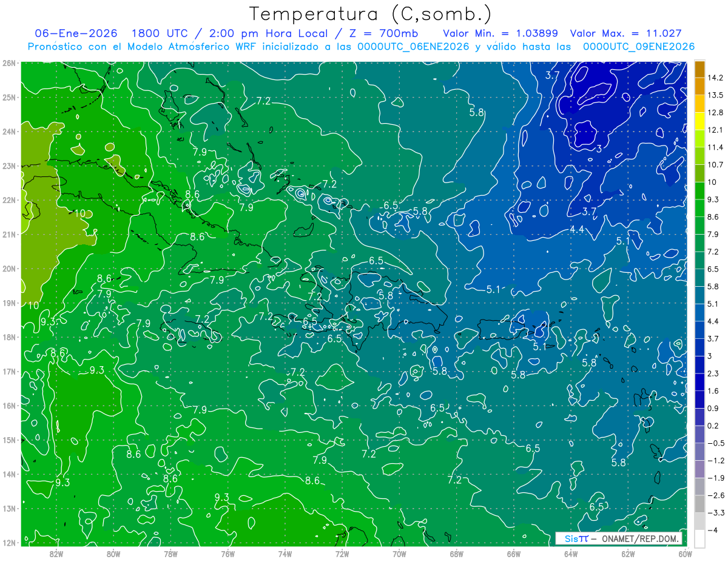The width and height of the screenshot is (728, 562).
Task: Click the '20N' latitude axis label
Action: 9,269
